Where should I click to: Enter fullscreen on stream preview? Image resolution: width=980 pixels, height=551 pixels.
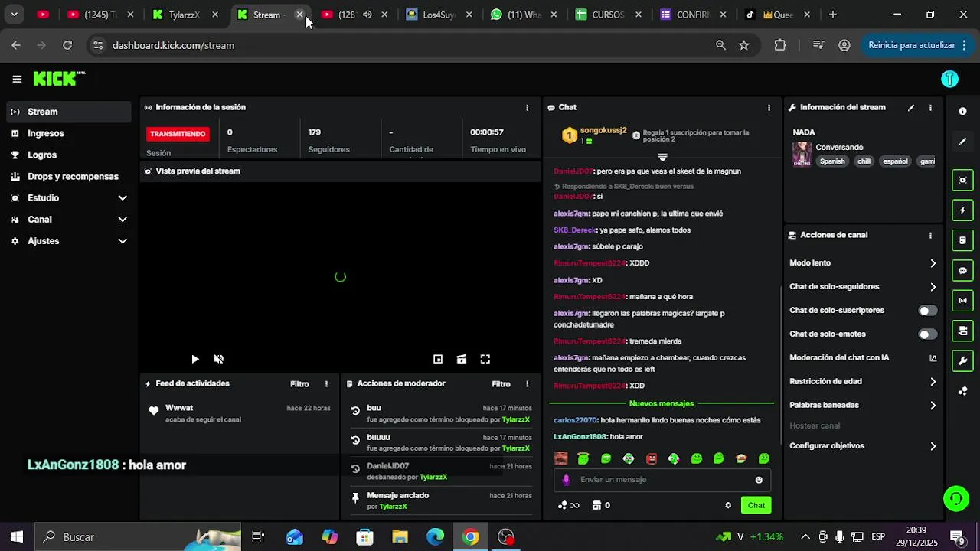pyautogui.click(x=485, y=359)
